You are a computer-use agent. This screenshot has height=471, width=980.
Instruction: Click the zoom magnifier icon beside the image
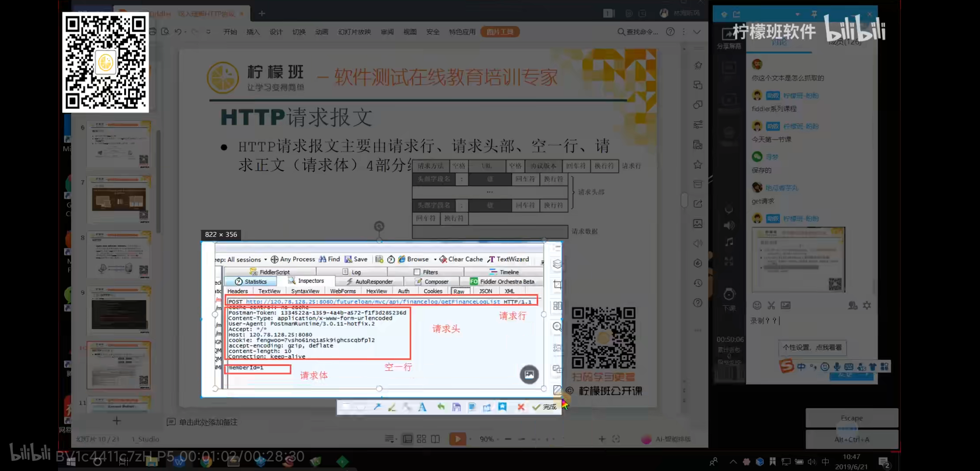557,327
